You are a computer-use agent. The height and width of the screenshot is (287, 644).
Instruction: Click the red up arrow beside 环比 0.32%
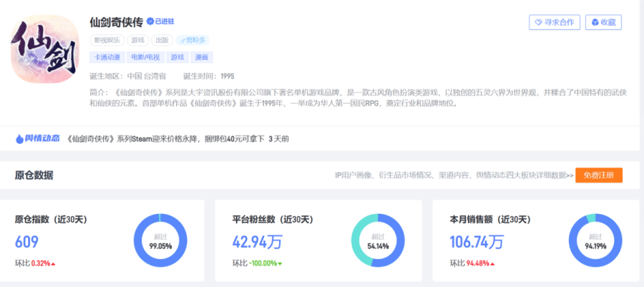53,263
